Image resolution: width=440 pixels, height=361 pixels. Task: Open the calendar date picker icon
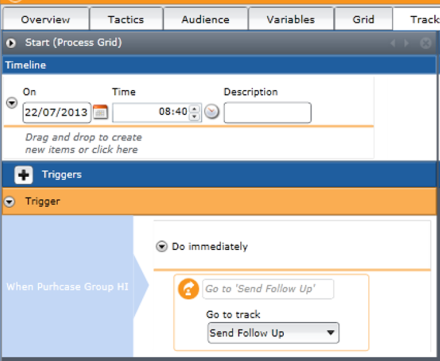100,112
